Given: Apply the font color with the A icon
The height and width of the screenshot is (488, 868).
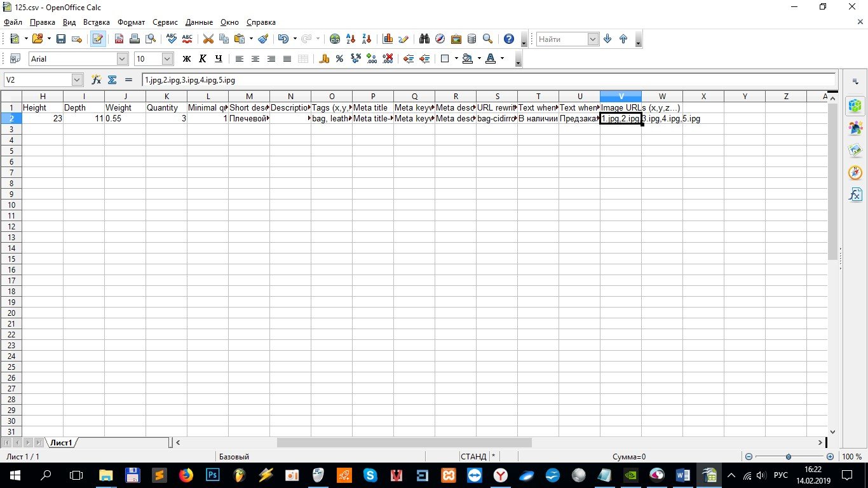Looking at the screenshot, I should point(490,58).
